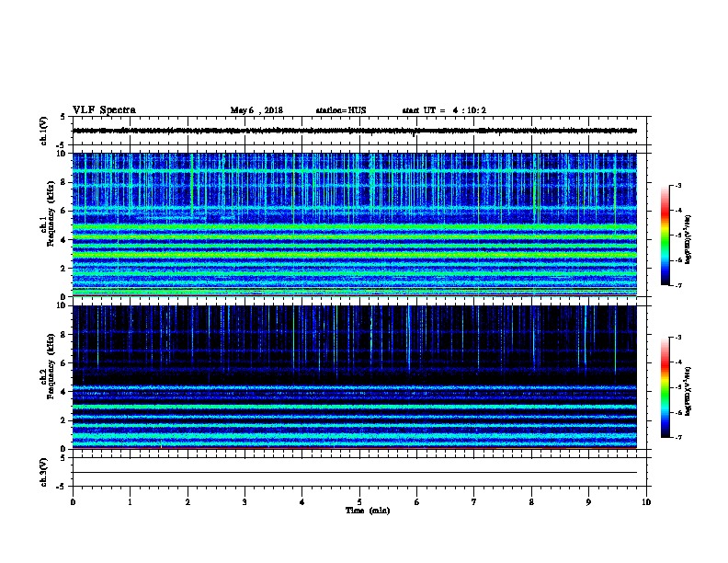Click the ch.1 voltage waveform trace
728x563 pixels.
(355, 131)
